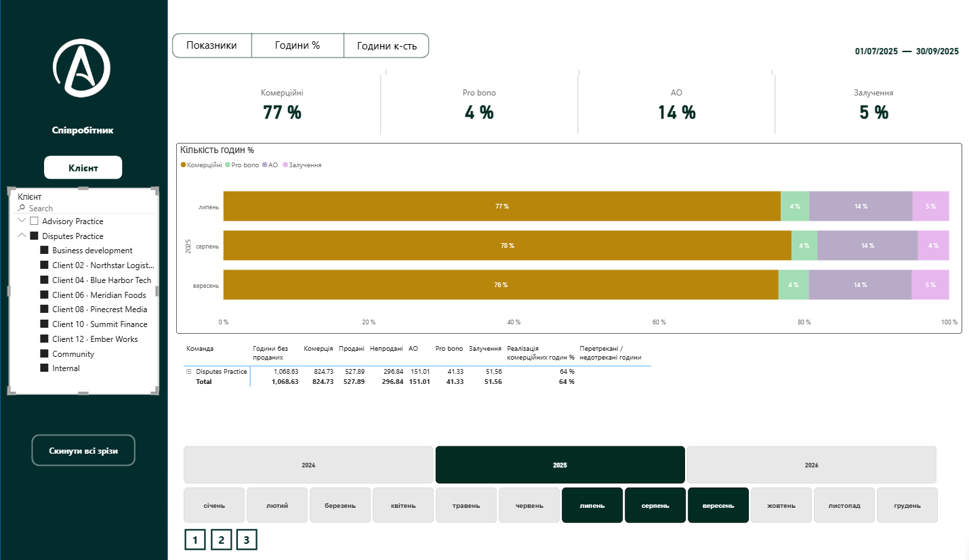This screenshot has width=969, height=560.
Task: Uncheck Client 02 · Northstar Logistics checkbox
Action: pos(45,265)
